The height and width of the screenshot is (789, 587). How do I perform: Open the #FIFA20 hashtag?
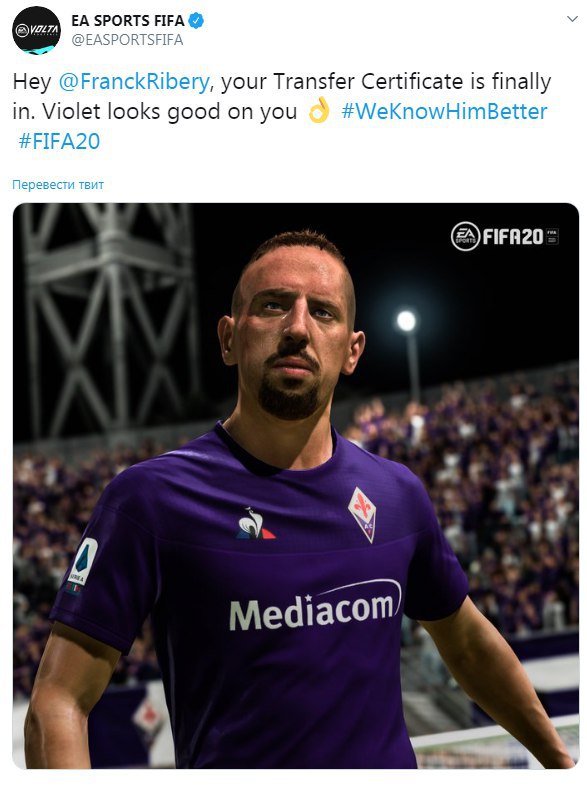pyautogui.click(x=59, y=141)
